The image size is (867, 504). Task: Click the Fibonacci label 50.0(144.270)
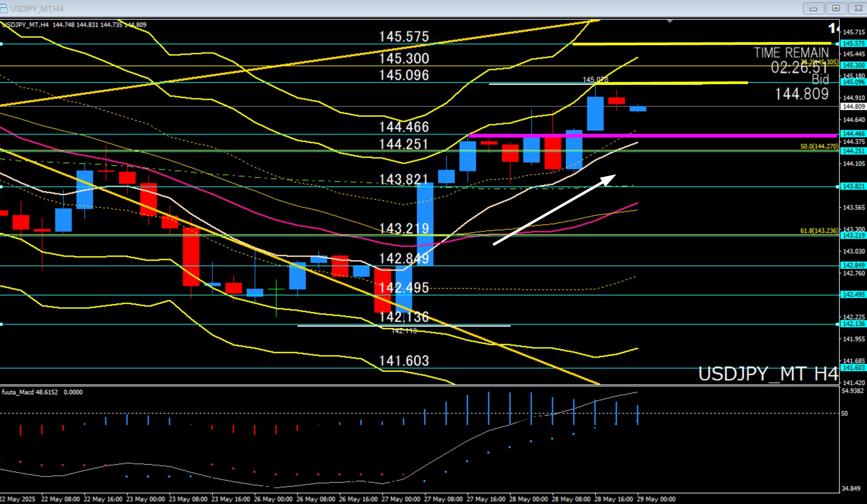819,146
